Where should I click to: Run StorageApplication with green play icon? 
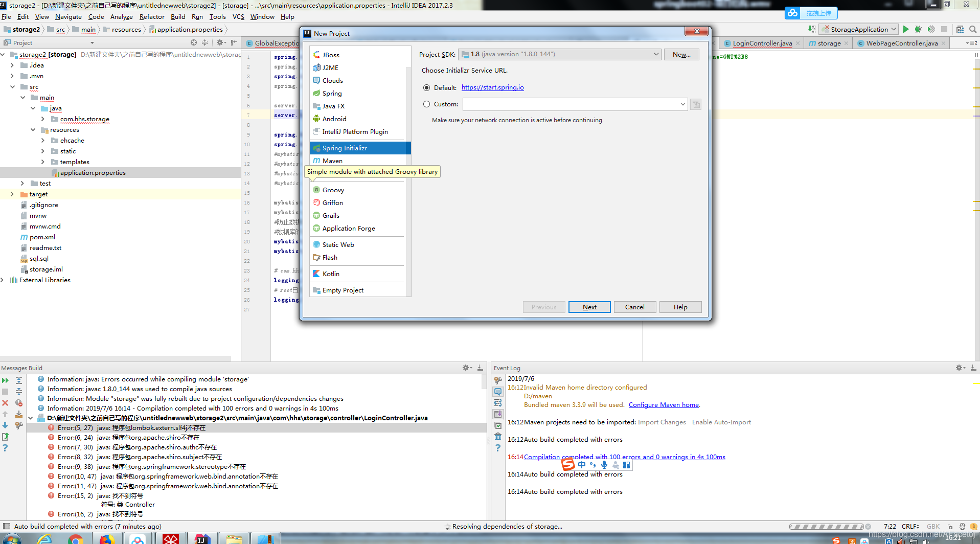(906, 29)
